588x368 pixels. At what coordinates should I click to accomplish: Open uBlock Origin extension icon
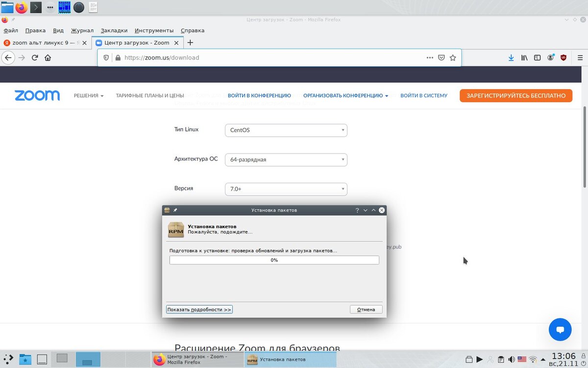[563, 57]
